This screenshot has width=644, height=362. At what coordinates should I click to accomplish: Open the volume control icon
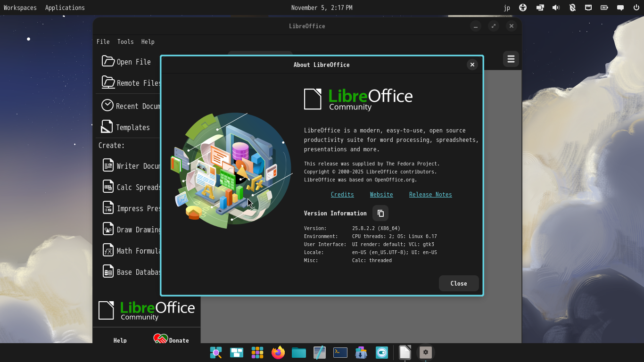click(x=556, y=8)
